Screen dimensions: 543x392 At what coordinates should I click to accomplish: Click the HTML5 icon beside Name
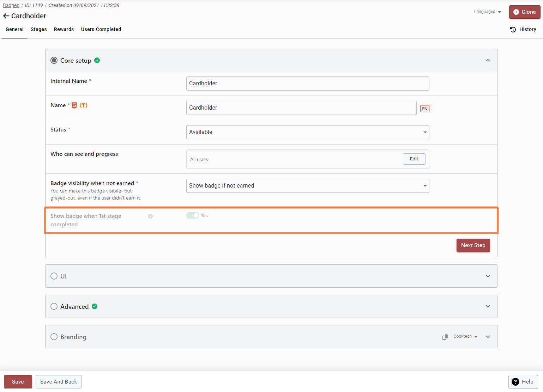pos(74,105)
